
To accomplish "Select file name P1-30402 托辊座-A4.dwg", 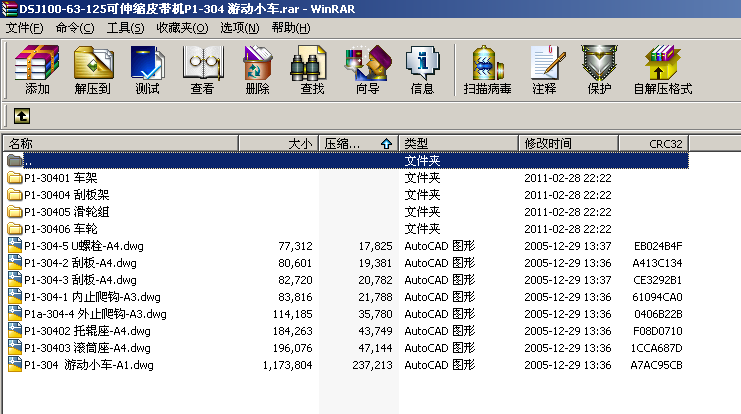I will (x=87, y=331).
